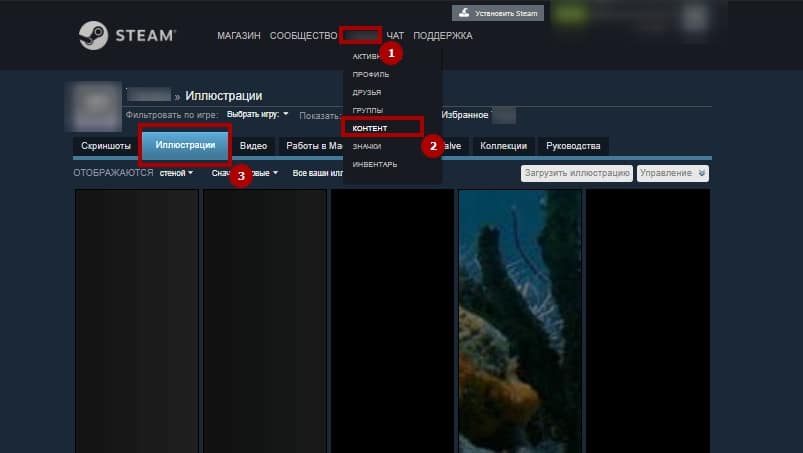Screen dimensions: 803x453
Task: Select ИНВЕНТАРЬ in the dropdown menu
Action: [375, 164]
